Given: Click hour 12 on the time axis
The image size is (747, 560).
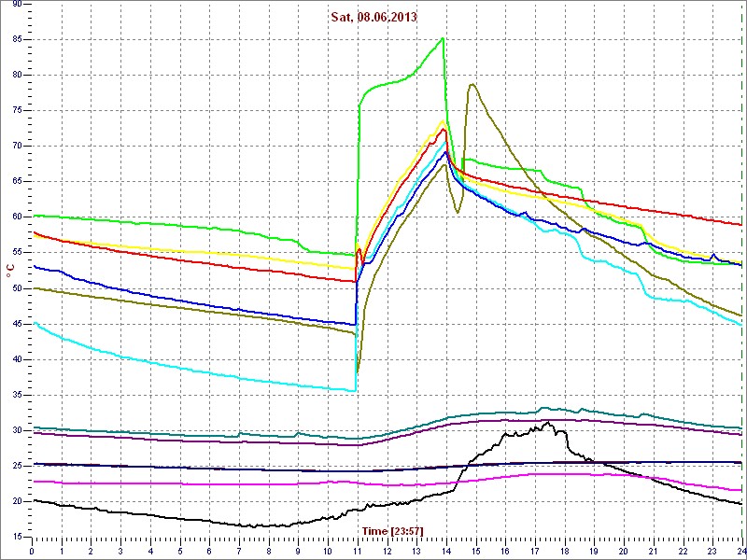Looking at the screenshot, I should [x=387, y=549].
